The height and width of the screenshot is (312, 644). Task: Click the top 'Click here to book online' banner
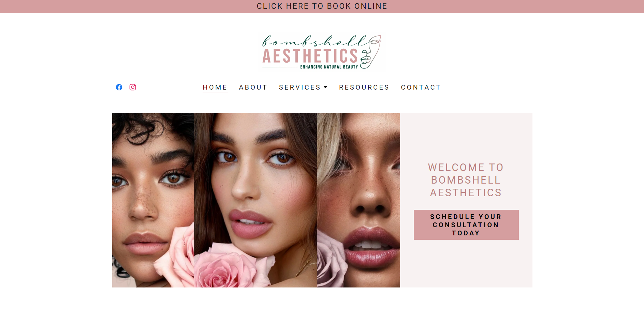tap(322, 6)
